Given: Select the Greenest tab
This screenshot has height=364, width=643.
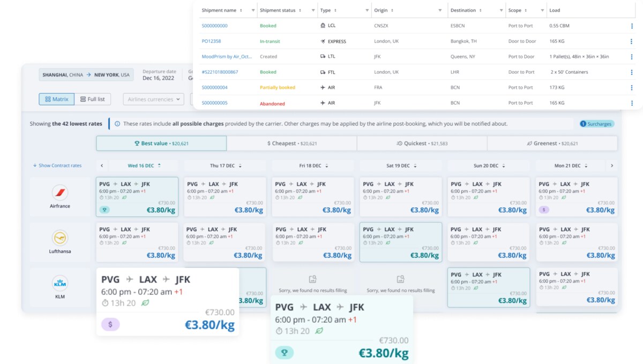Looking at the screenshot, I should [x=552, y=143].
